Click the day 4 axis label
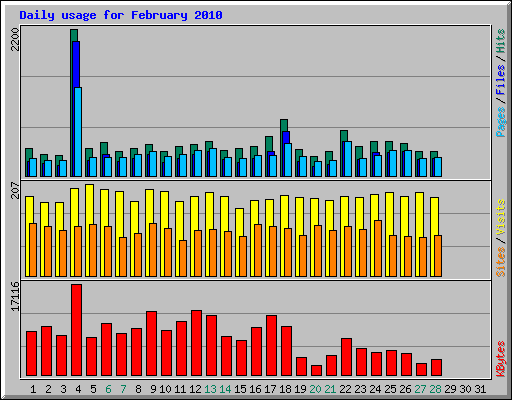Viewport: 512px width, 400px height. (78, 389)
